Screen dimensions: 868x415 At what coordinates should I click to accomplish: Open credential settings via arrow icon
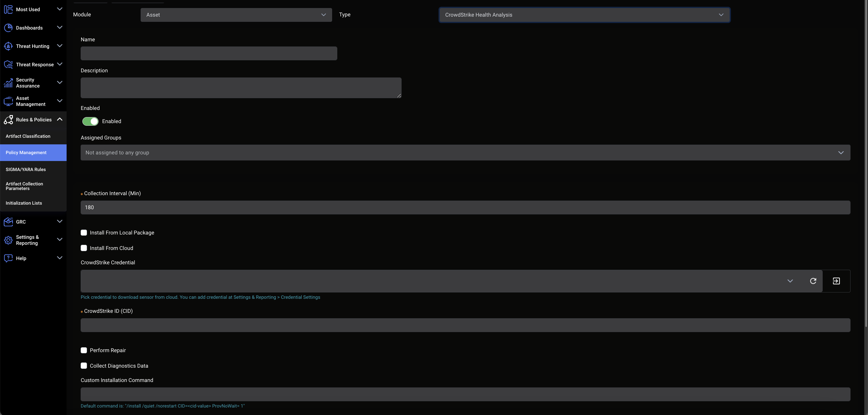tap(836, 281)
